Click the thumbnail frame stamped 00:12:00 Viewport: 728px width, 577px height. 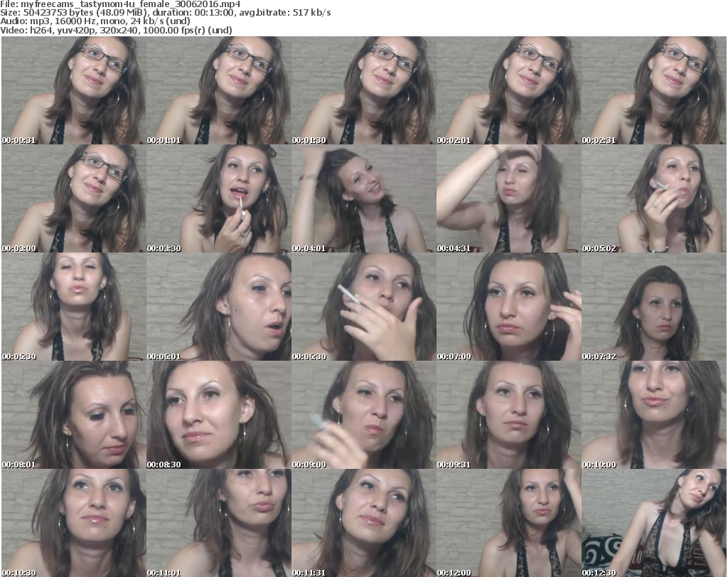pos(509,523)
